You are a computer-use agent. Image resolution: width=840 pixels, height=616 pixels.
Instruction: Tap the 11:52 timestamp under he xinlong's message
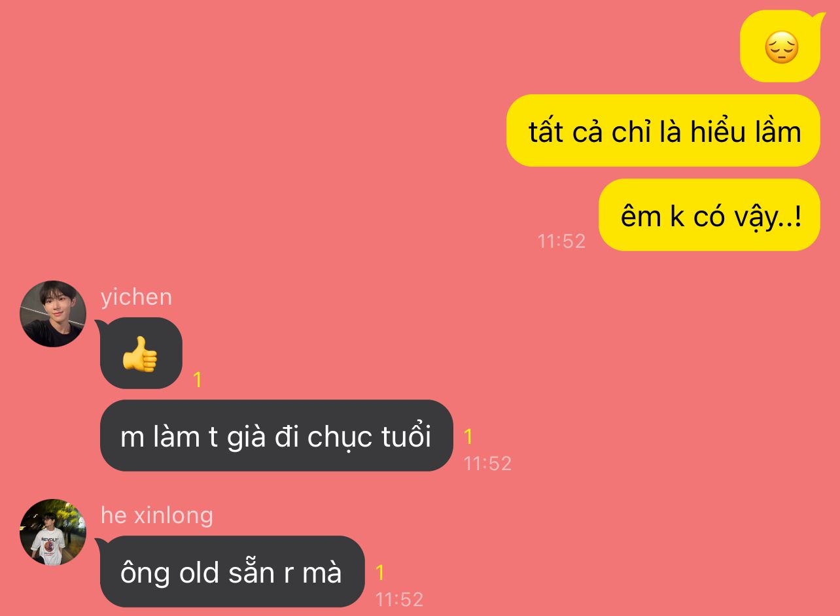click(x=399, y=599)
